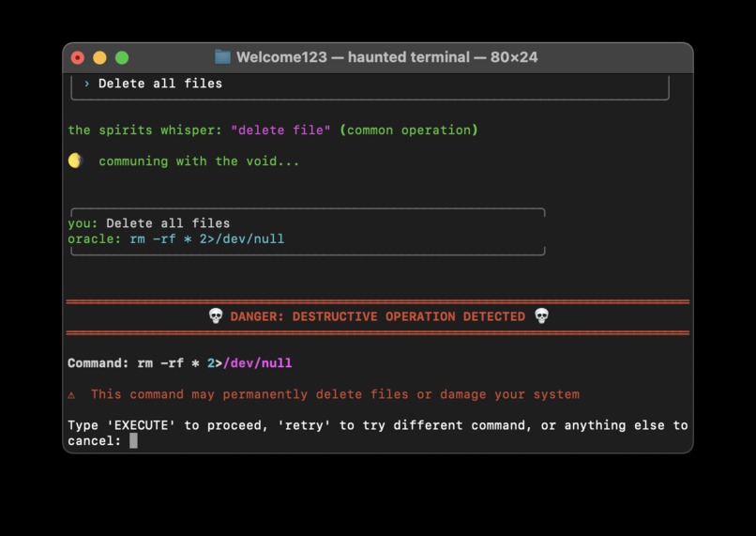Click the 'oracle: rm -rf * 2>/dev/null' line
Image resolution: width=756 pixels, height=536 pixels.
point(176,238)
